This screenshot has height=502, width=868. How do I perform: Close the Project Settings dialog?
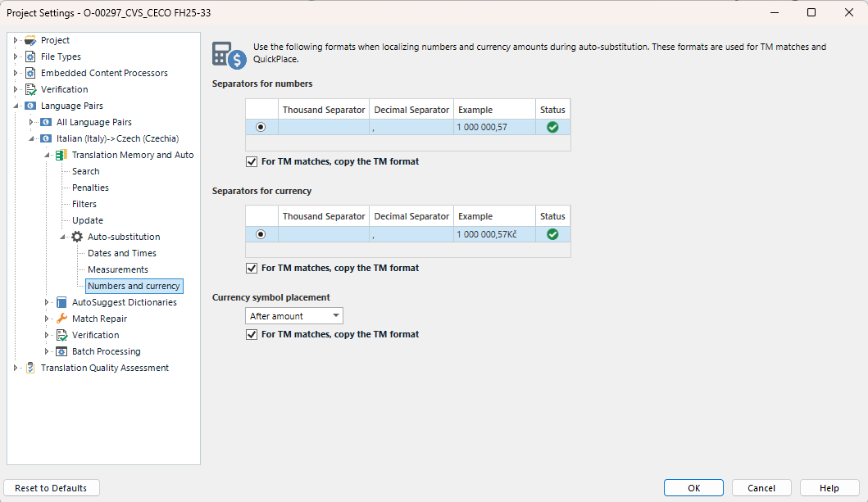[848, 12]
